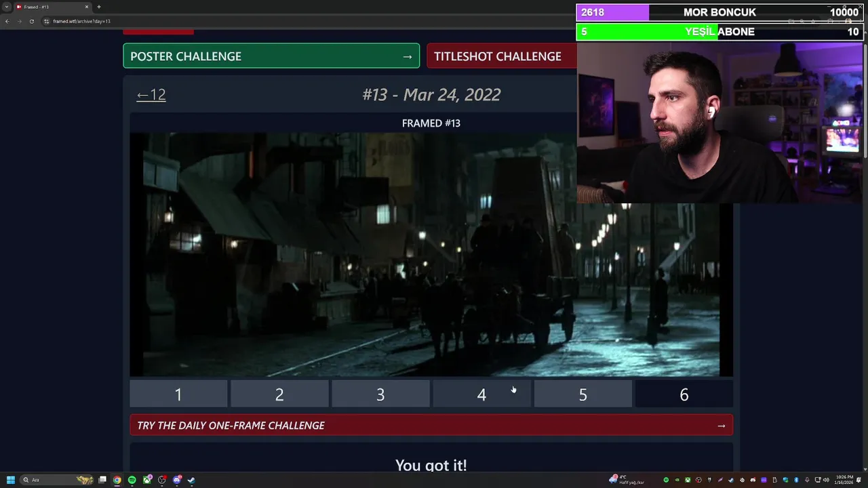Screen dimensions: 868x488
Task: Try the daily one-frame challenge
Action: (431, 426)
